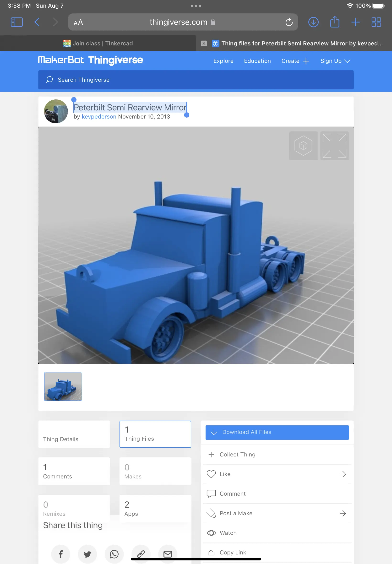Viewport: 392px width, 564px height.
Task: Open the 3D model viewer cube icon
Action: coord(303,146)
